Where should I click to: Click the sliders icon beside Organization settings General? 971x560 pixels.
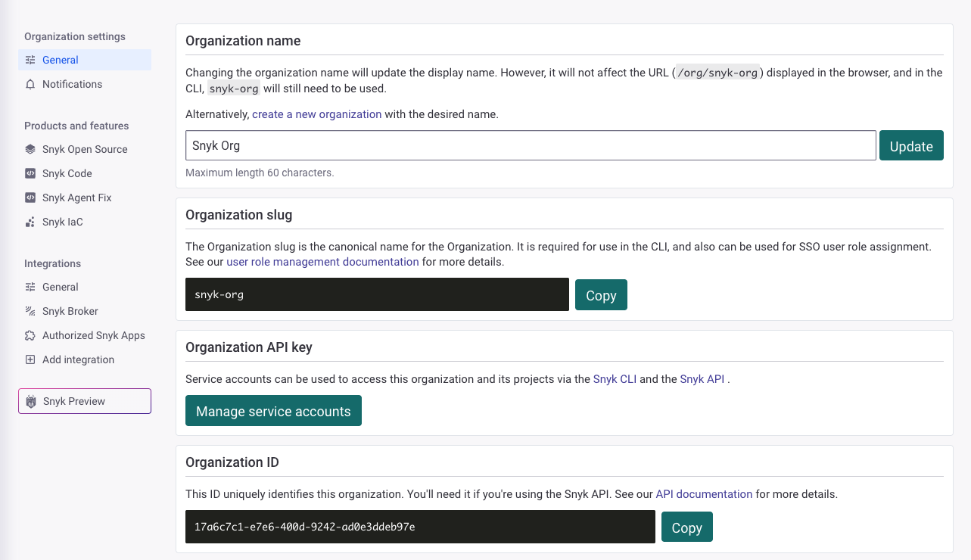(30, 60)
